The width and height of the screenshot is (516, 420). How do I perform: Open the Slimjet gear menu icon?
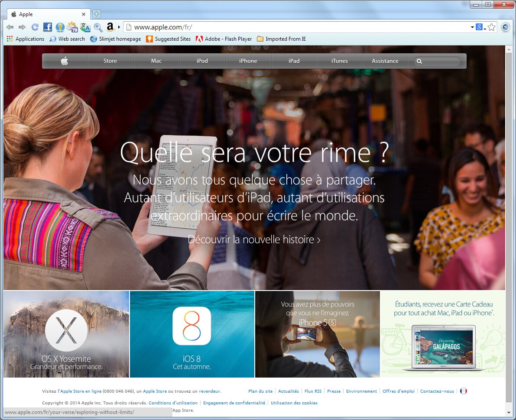pyautogui.click(x=506, y=27)
